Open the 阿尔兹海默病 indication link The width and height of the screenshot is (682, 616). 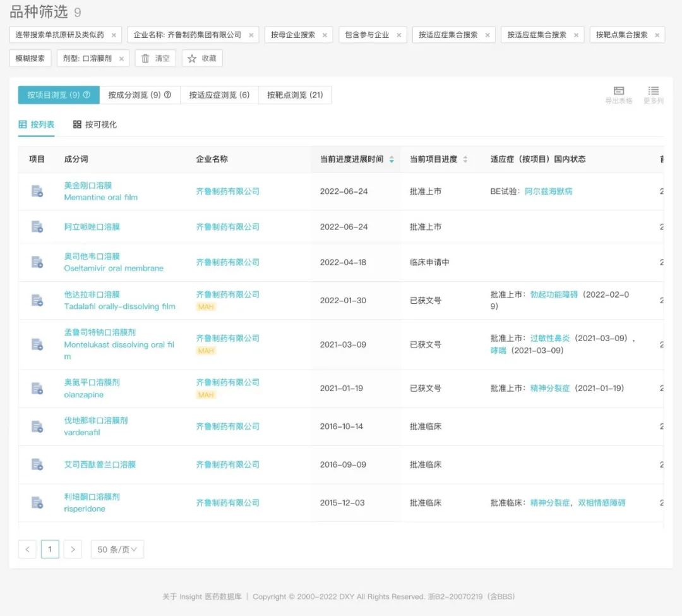point(548,191)
